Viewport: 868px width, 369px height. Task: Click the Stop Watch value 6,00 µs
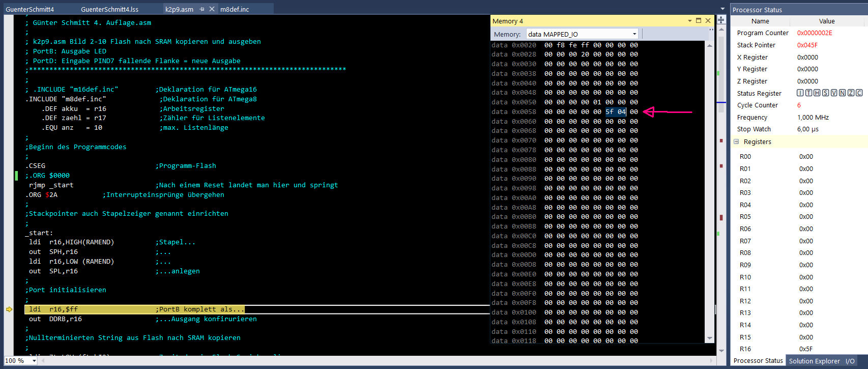[808, 129]
